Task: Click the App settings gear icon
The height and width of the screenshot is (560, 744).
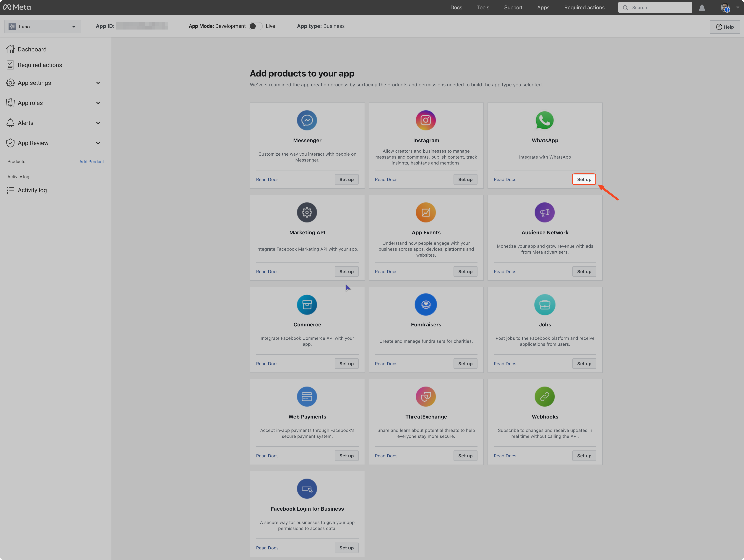Action: click(x=10, y=83)
